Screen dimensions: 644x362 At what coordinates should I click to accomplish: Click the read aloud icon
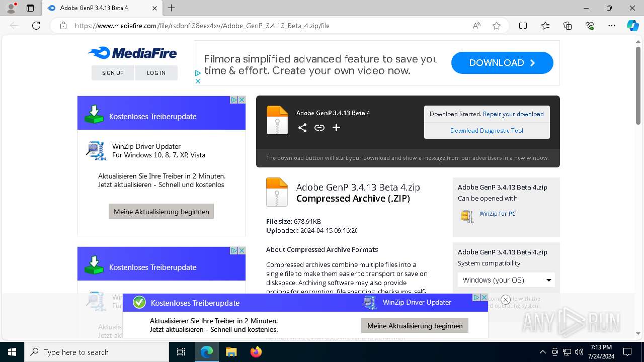[476, 26]
